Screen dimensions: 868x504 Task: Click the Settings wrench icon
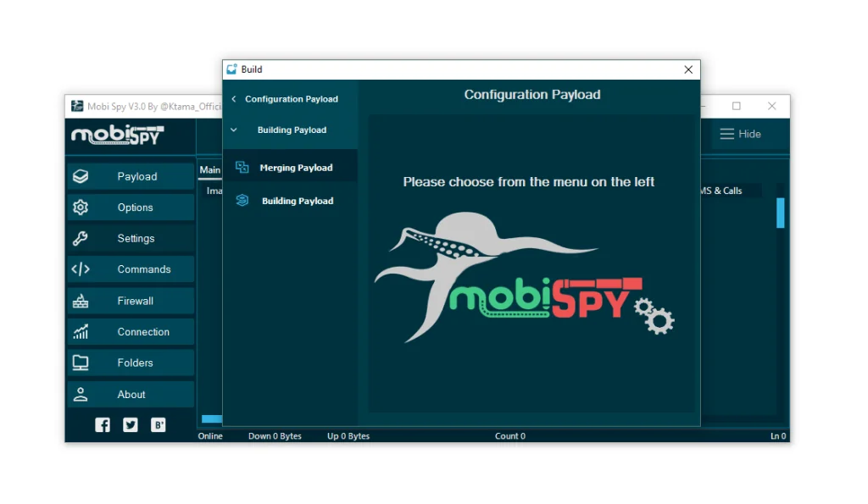[81, 238]
